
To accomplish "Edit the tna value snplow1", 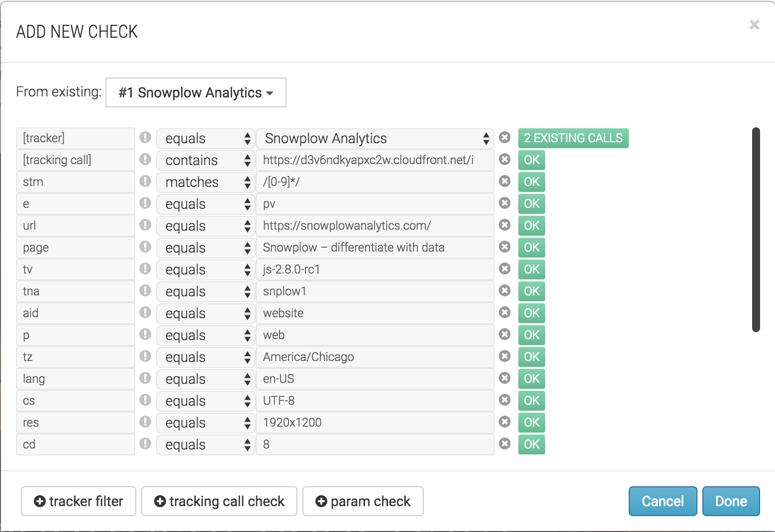I will point(375,291).
